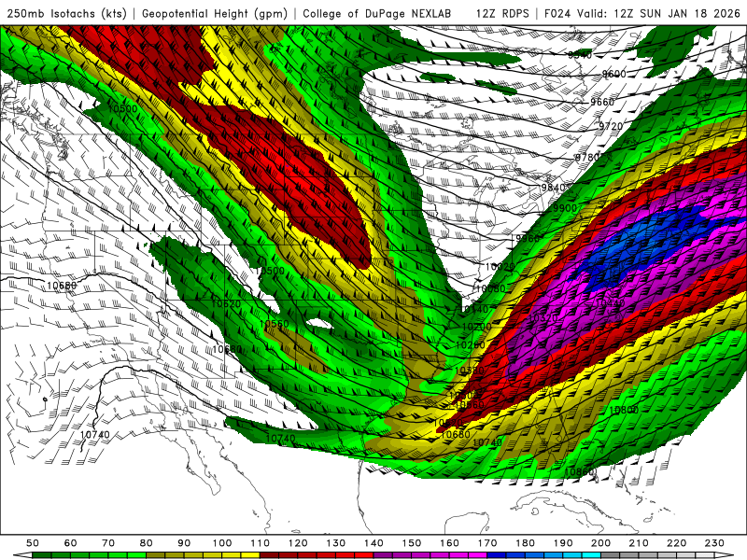The image size is (747, 560).
Task: Select the 10080 height contour label
Action: coord(491,288)
